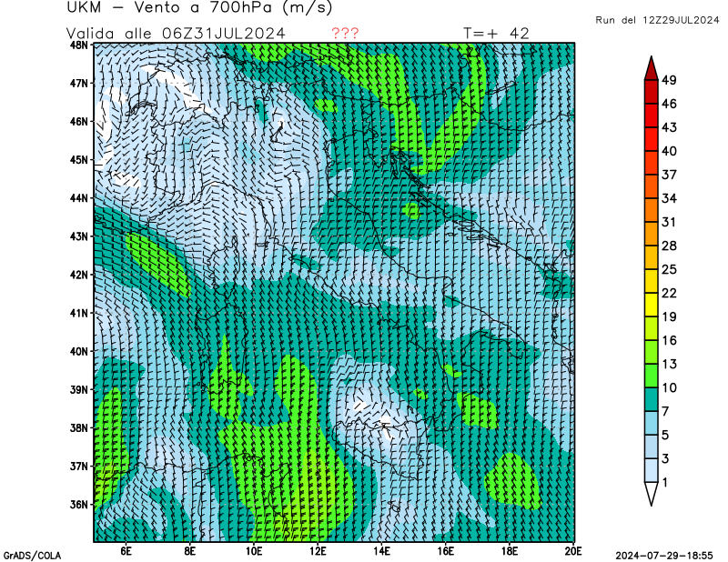
Task: Click the red '???' text in header
Action: [x=345, y=33]
